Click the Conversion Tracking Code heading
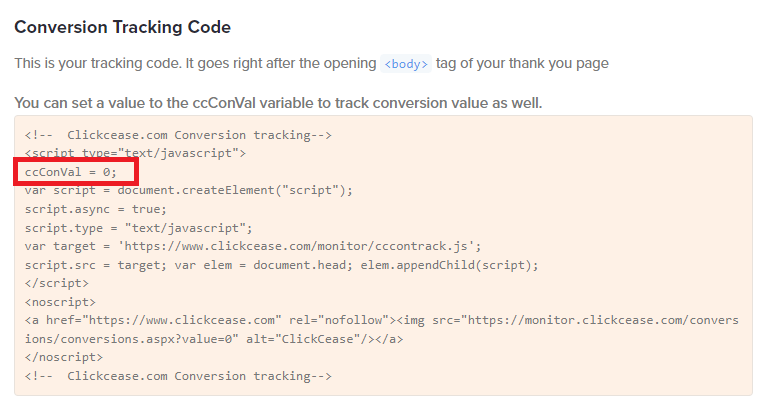Image resolution: width=769 pixels, height=410 pixels. point(122,27)
